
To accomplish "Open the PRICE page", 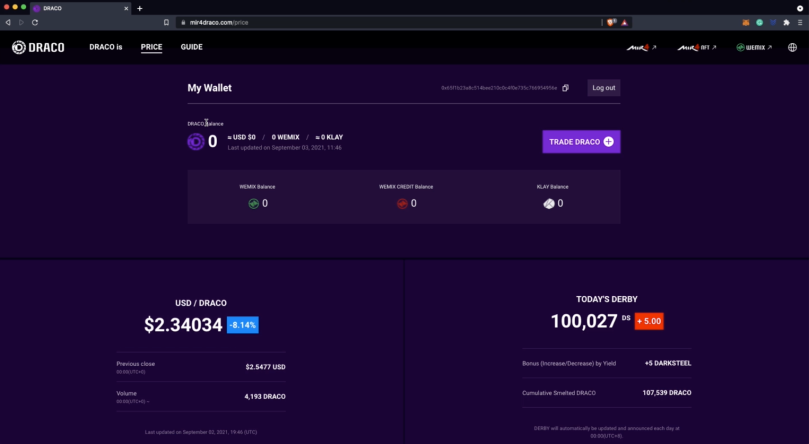I will tap(151, 47).
